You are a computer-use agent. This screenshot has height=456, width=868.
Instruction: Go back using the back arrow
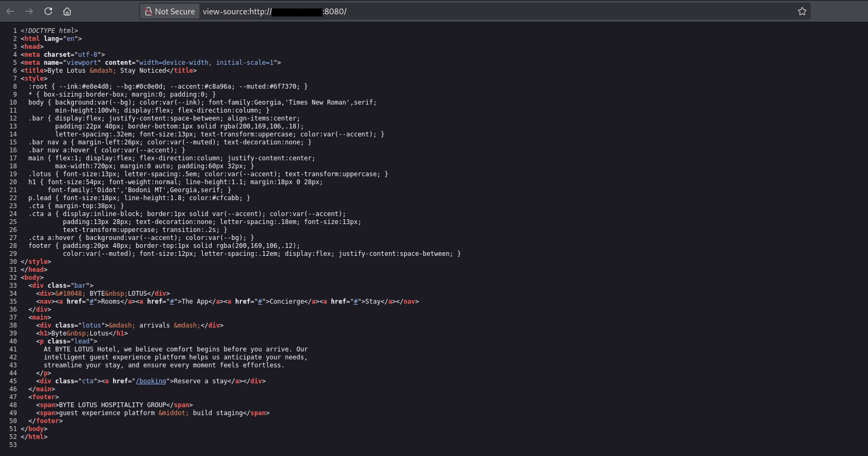click(10, 11)
